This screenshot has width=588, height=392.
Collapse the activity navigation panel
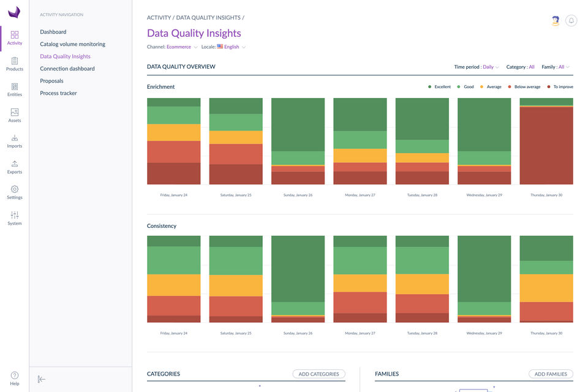[x=42, y=379]
